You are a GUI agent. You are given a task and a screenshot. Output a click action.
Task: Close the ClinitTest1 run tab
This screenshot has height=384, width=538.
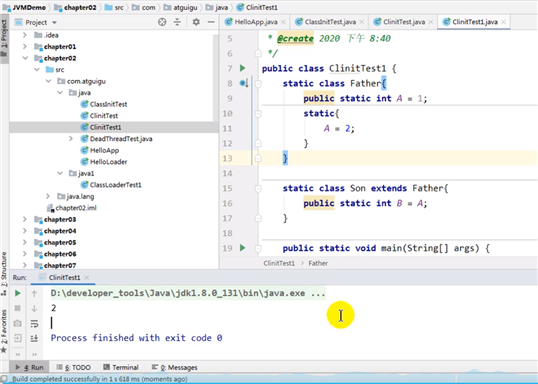pyautogui.click(x=86, y=277)
